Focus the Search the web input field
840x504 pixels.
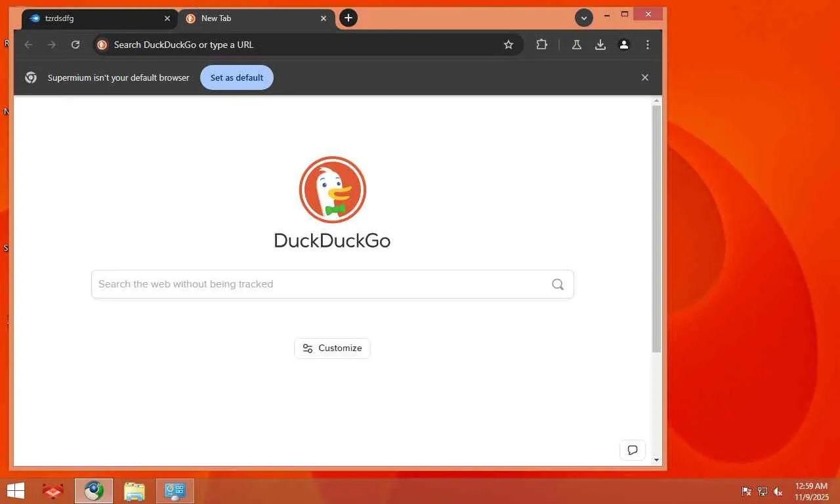tap(333, 284)
